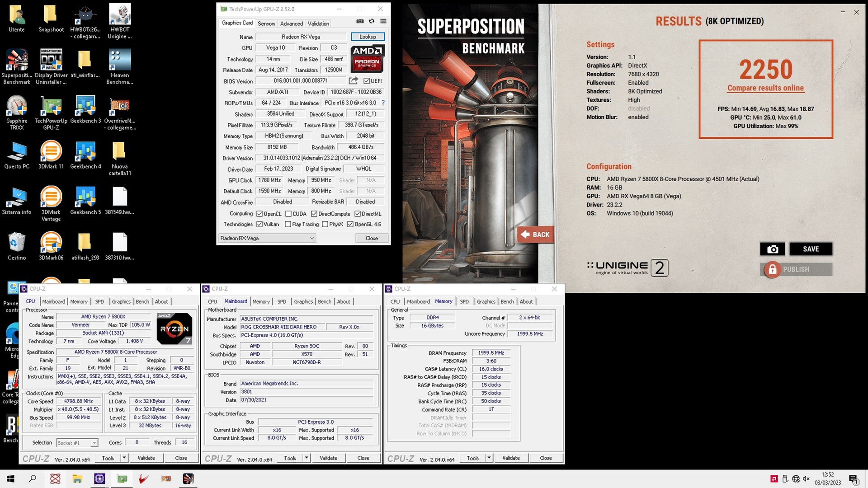Open atiflash_293 folder on desktop
868x488 pixels.
[x=85, y=246]
